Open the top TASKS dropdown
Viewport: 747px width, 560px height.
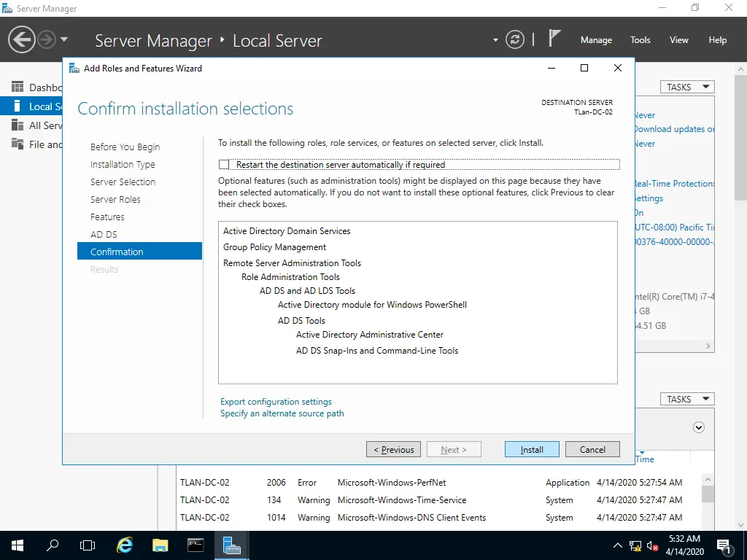click(x=687, y=87)
